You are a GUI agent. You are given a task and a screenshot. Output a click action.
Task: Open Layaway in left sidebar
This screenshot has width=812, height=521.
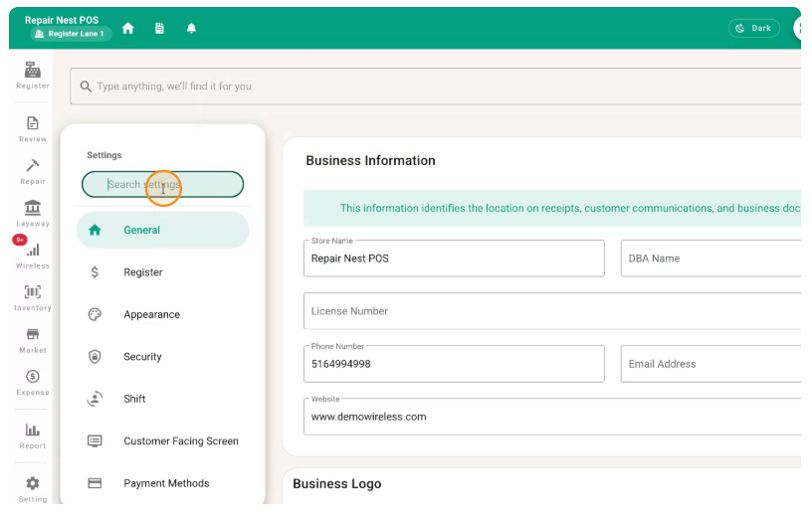[33, 214]
